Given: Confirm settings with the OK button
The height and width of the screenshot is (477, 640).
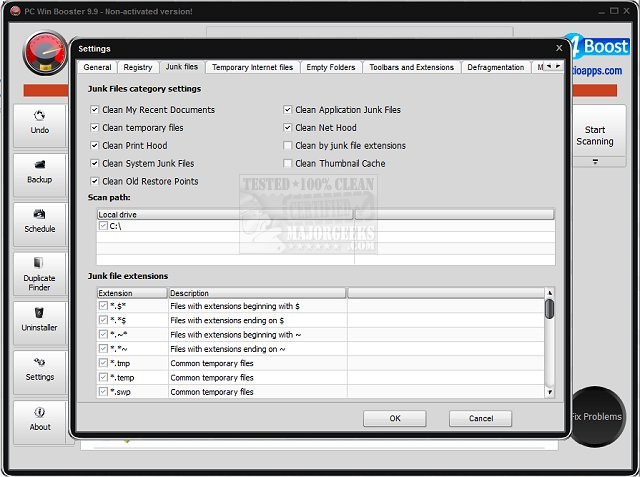Looking at the screenshot, I should coord(395,418).
